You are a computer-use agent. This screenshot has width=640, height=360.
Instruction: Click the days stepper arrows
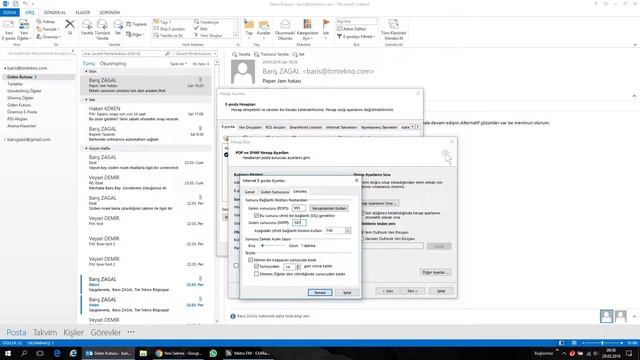tap(298, 267)
